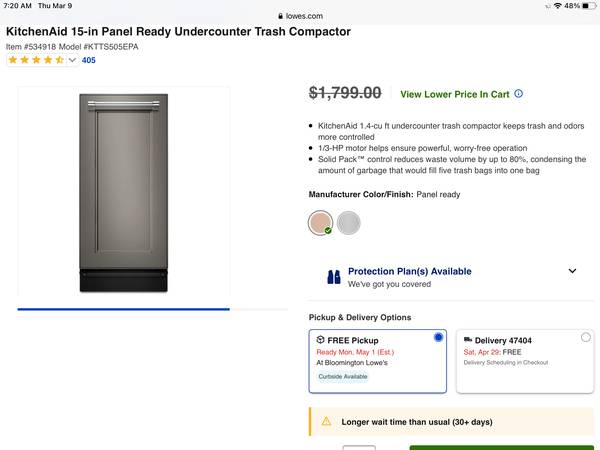Choose the tan panel-ready color swatch
The image size is (600, 450).
pyautogui.click(x=321, y=223)
